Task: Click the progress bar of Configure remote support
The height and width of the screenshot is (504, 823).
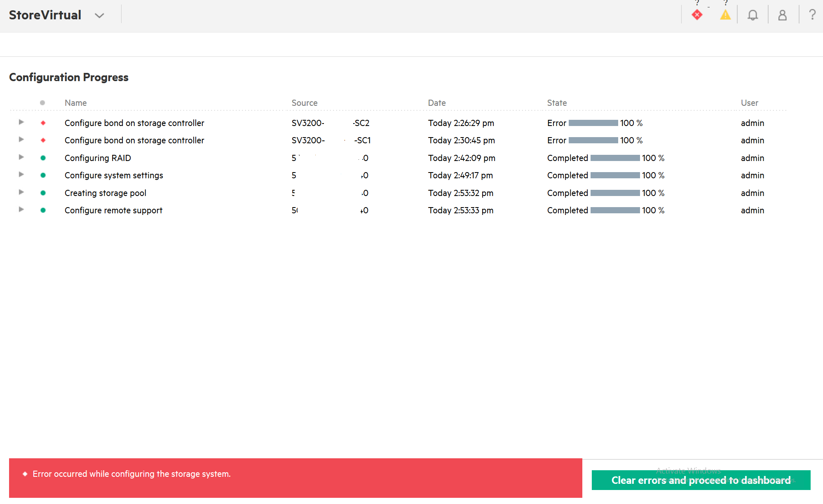Action: click(x=615, y=210)
